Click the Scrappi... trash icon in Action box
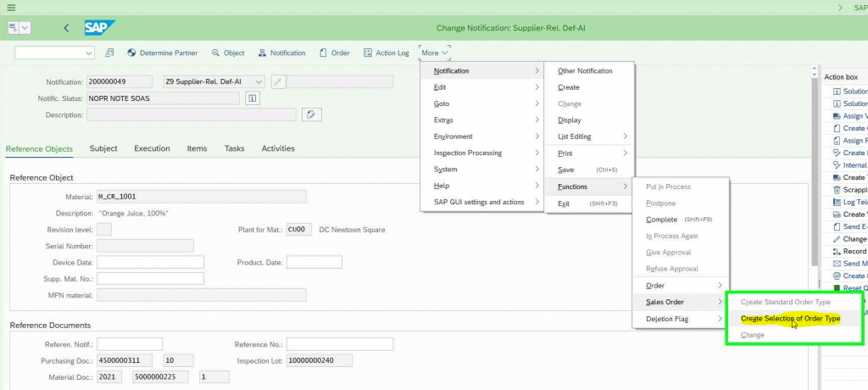Viewport: 868px width, 390px height. (x=837, y=189)
